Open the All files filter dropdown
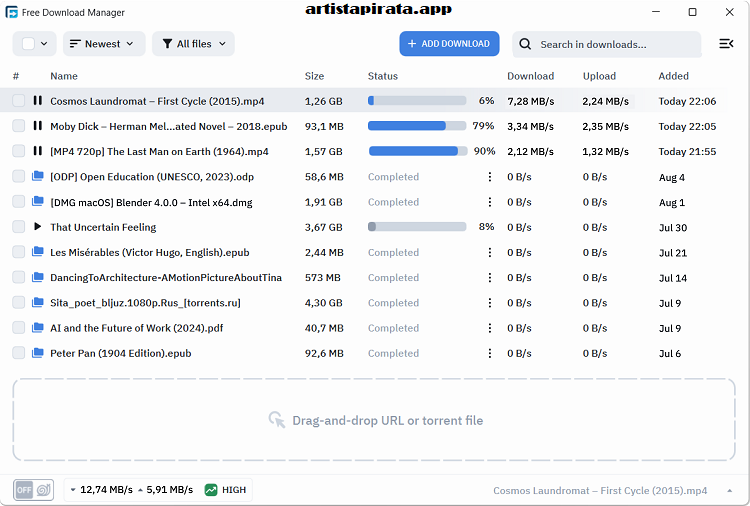 [193, 44]
